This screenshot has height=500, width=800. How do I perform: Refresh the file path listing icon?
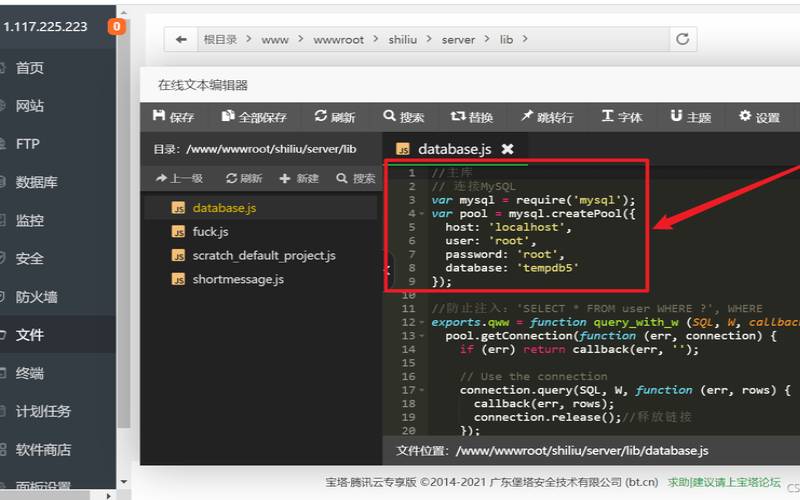[x=683, y=39]
